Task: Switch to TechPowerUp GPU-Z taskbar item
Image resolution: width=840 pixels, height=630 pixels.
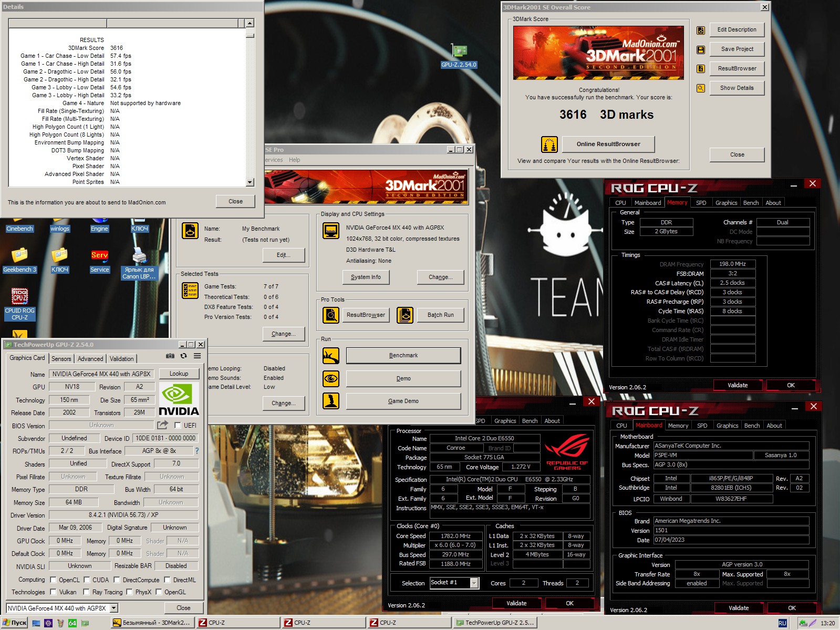Action: click(495, 623)
